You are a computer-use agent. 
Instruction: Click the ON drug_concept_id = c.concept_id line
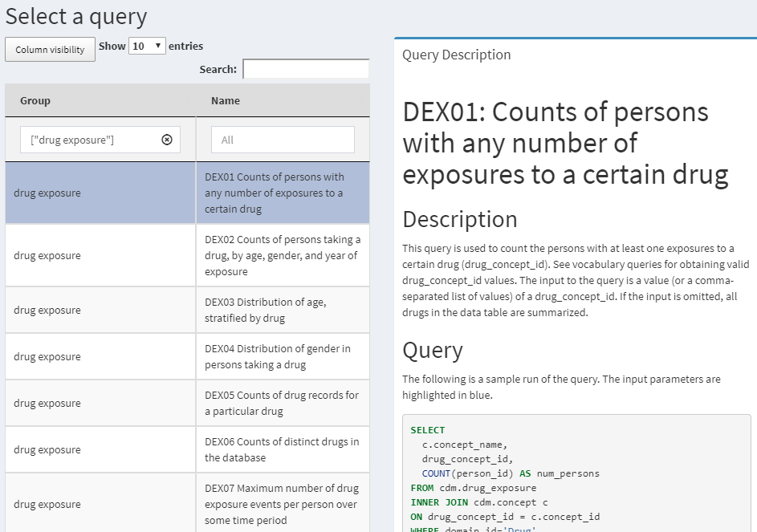click(505, 517)
